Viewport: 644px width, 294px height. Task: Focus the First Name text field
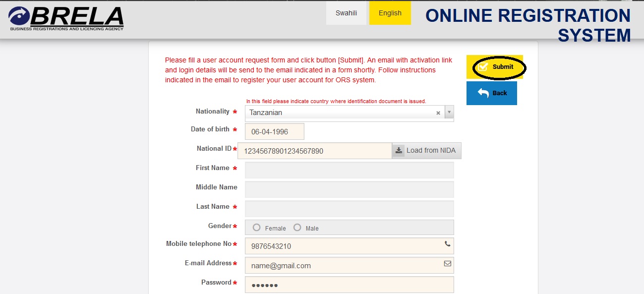(x=349, y=170)
